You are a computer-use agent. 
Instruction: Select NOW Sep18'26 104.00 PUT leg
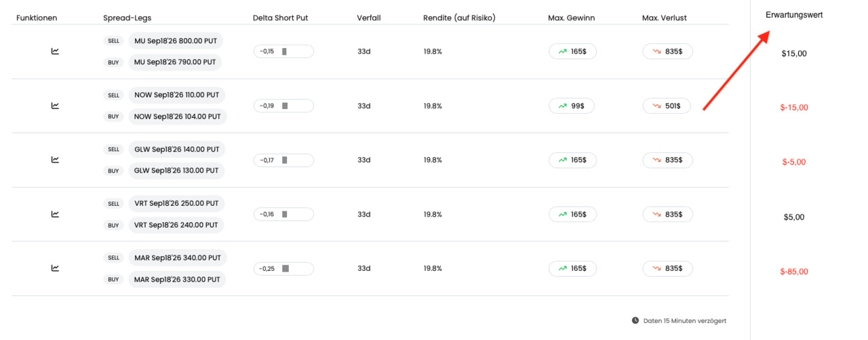coord(178,116)
